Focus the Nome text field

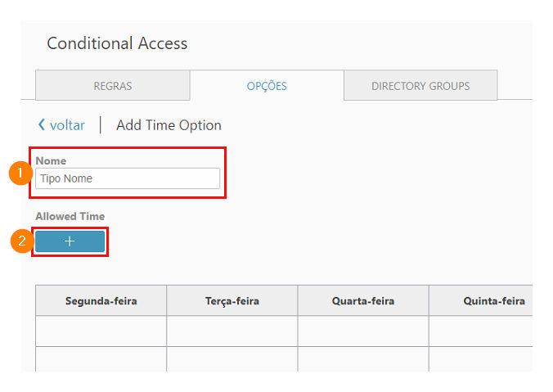coord(128,178)
